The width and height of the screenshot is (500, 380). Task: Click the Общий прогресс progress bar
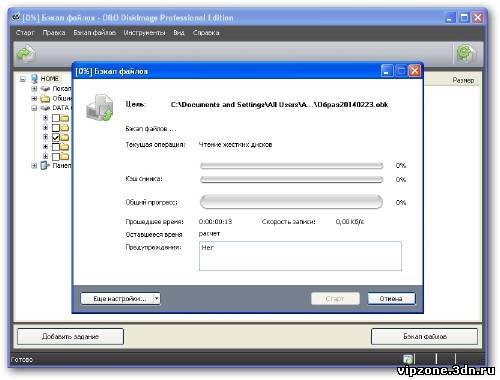pyautogui.click(x=291, y=202)
